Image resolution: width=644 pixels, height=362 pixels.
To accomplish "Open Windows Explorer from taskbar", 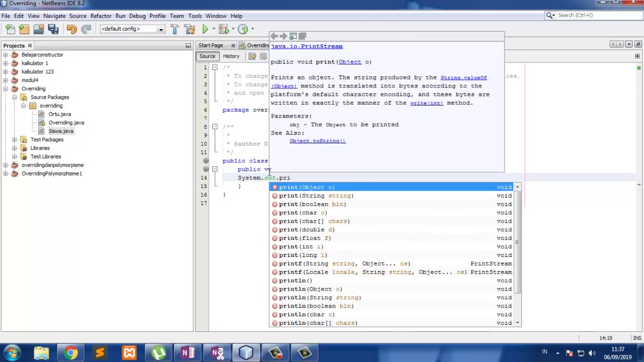I will 42,353.
